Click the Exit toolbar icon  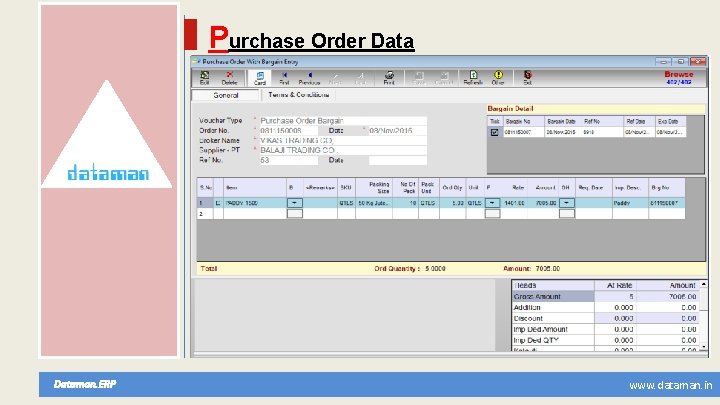click(x=528, y=78)
